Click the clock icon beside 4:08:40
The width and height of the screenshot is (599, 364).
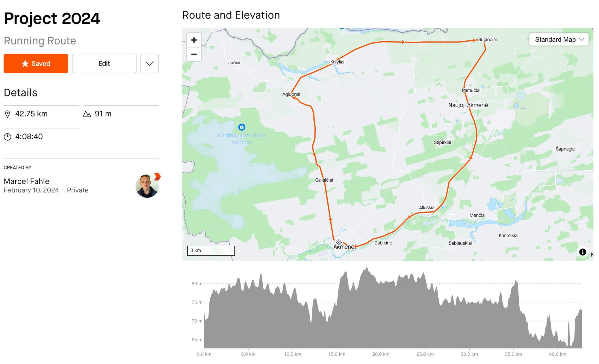pos(8,136)
